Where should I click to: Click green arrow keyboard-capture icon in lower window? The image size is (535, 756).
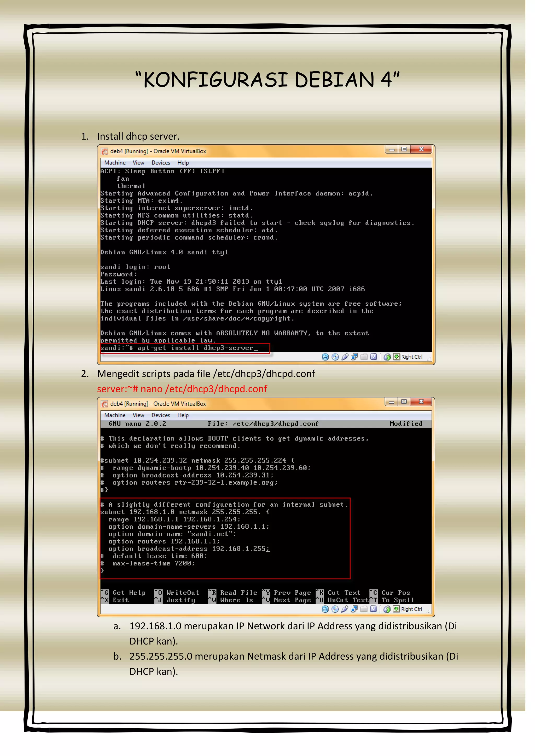[396, 609]
